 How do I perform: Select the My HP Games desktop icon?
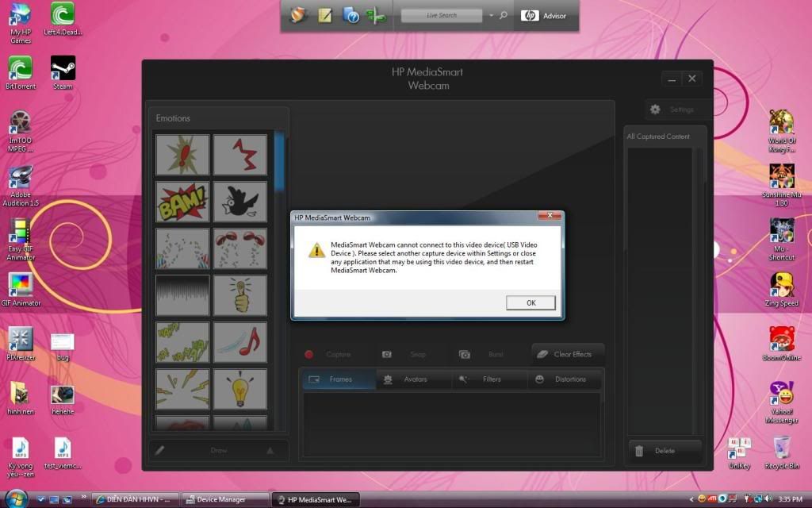[x=20, y=23]
